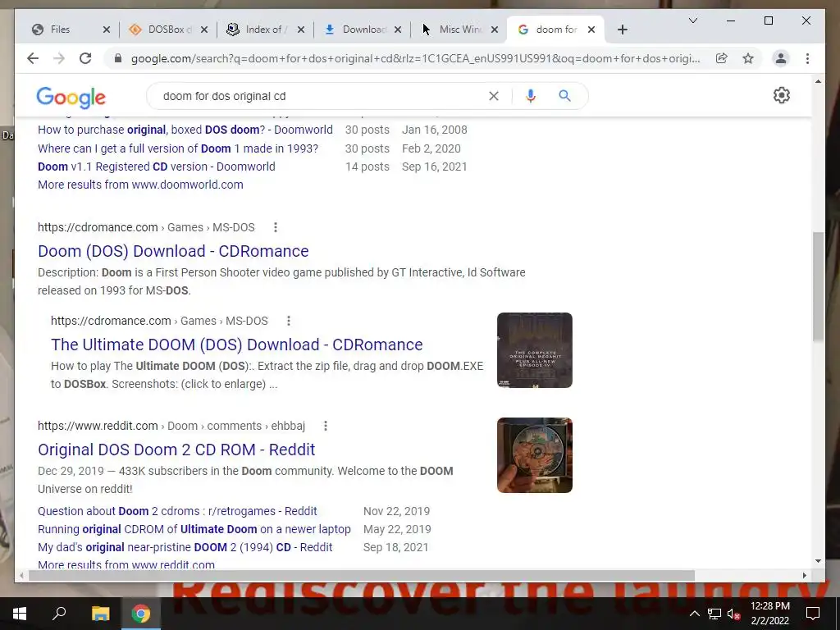This screenshot has width=840, height=630.
Task: Clear the Google search box
Action: (493, 96)
